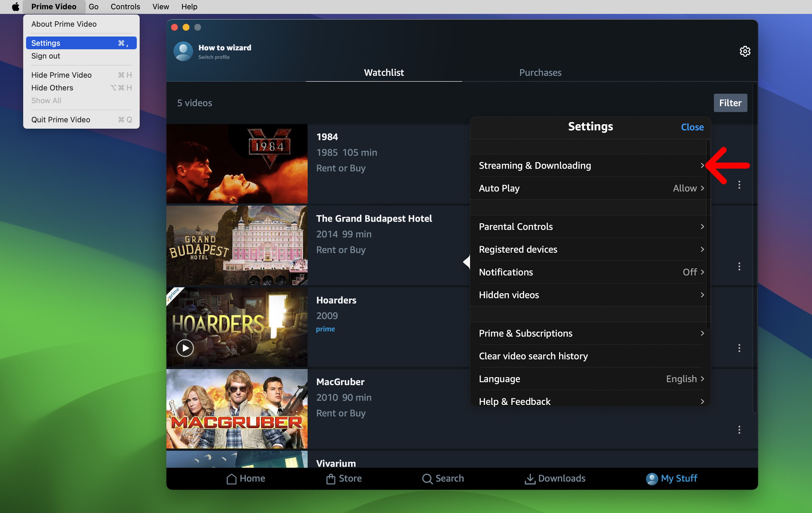This screenshot has width=812, height=513.
Task: Click the Filter button in Watchlist
Action: click(730, 102)
